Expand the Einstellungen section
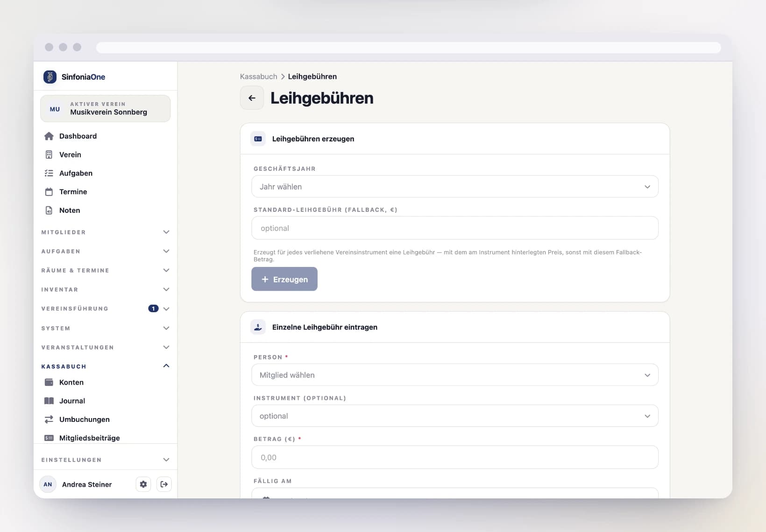766x532 pixels. click(106, 460)
